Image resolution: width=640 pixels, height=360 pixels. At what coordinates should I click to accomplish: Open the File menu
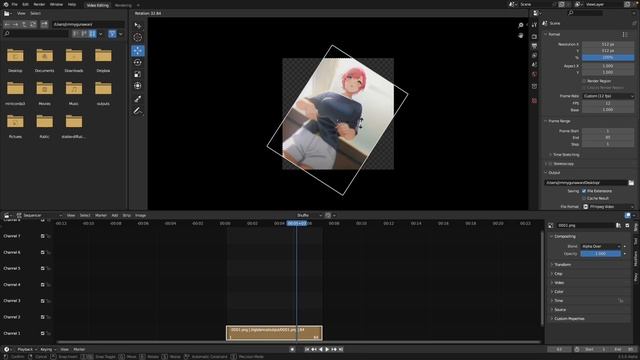[x=15, y=4]
